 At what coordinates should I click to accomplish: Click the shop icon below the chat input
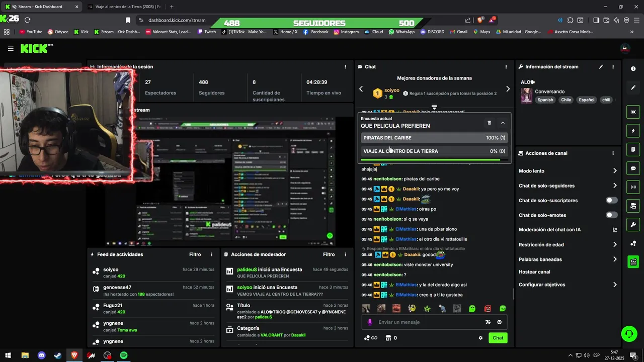pos(388,338)
